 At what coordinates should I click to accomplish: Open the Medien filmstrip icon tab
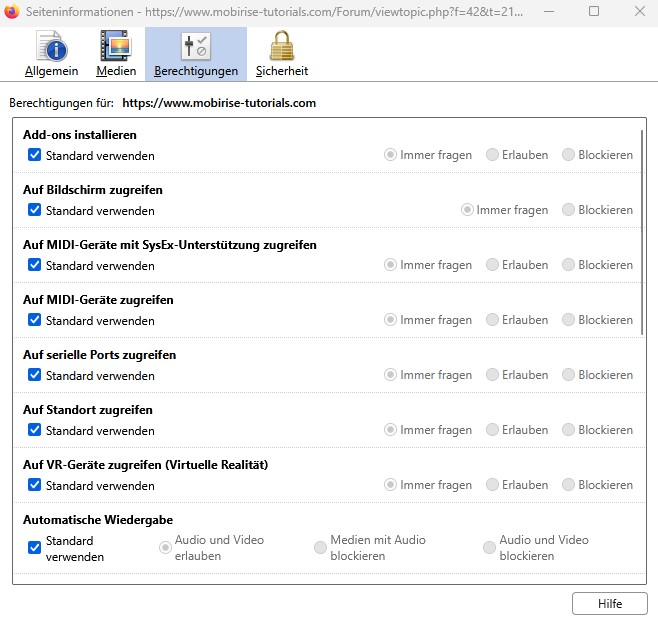(116, 46)
